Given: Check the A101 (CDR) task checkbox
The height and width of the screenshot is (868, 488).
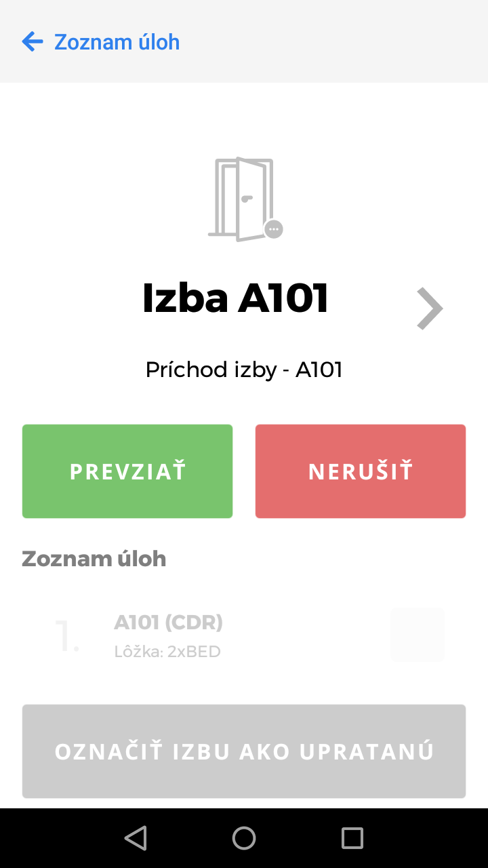Looking at the screenshot, I should click(x=418, y=635).
